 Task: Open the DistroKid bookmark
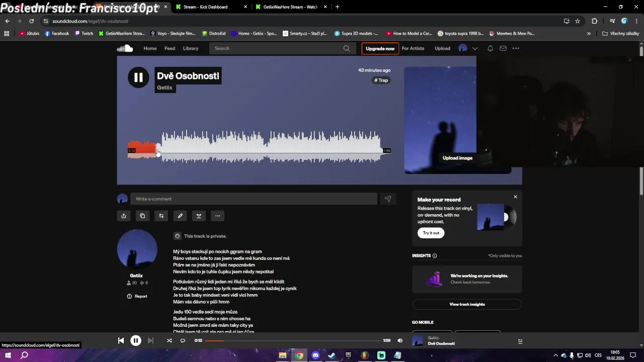pos(214,34)
